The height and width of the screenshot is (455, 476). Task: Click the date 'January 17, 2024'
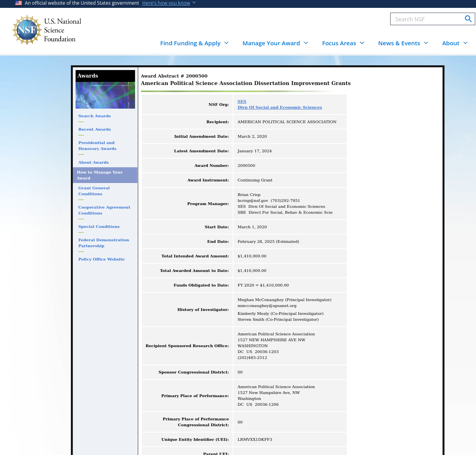pos(254,151)
